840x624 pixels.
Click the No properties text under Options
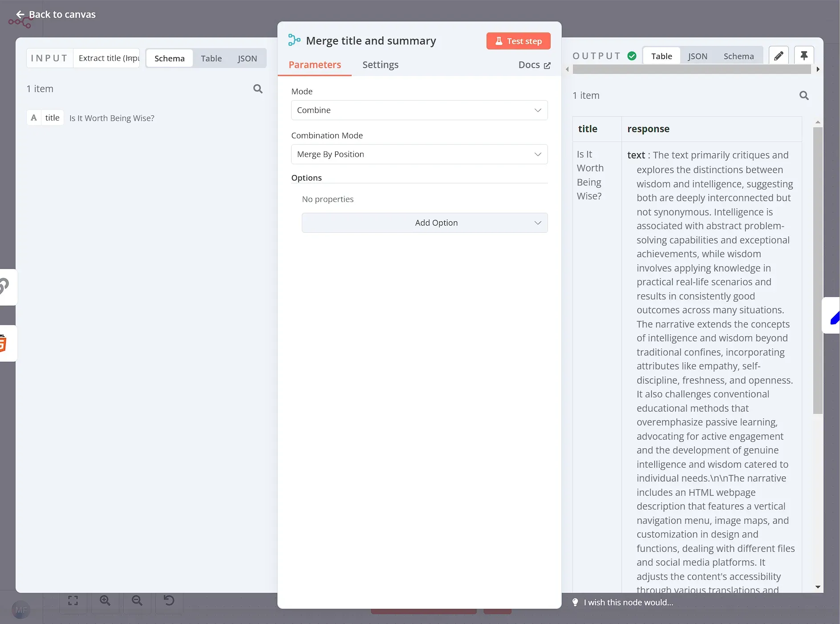[x=328, y=199]
